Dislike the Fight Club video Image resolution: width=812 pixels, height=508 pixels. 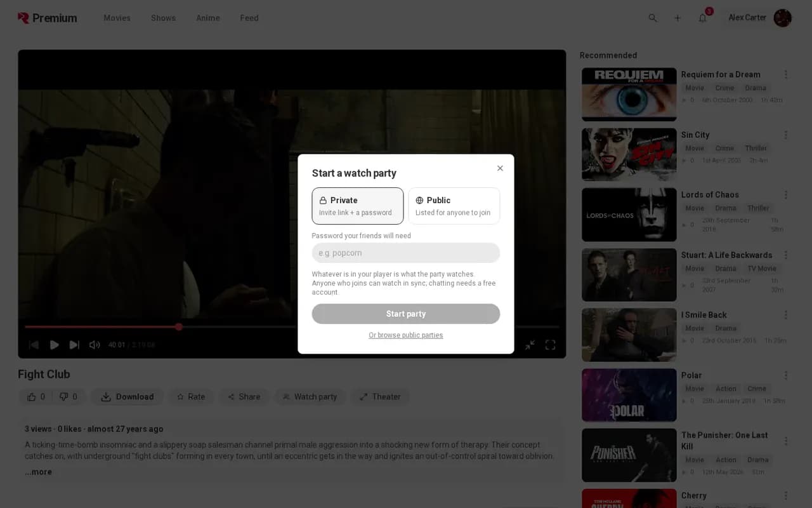point(69,397)
